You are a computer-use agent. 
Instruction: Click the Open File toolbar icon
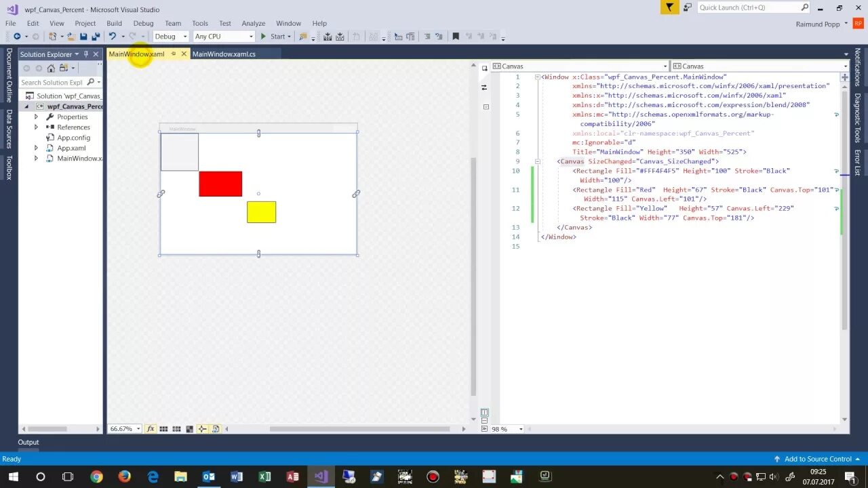point(71,37)
